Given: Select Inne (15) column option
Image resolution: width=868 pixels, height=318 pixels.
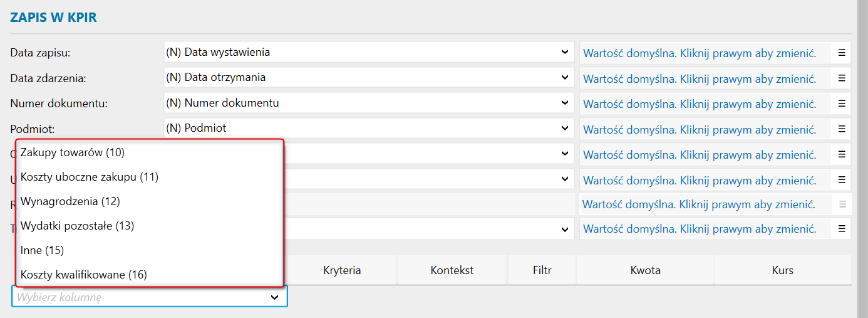Looking at the screenshot, I should pos(43,250).
